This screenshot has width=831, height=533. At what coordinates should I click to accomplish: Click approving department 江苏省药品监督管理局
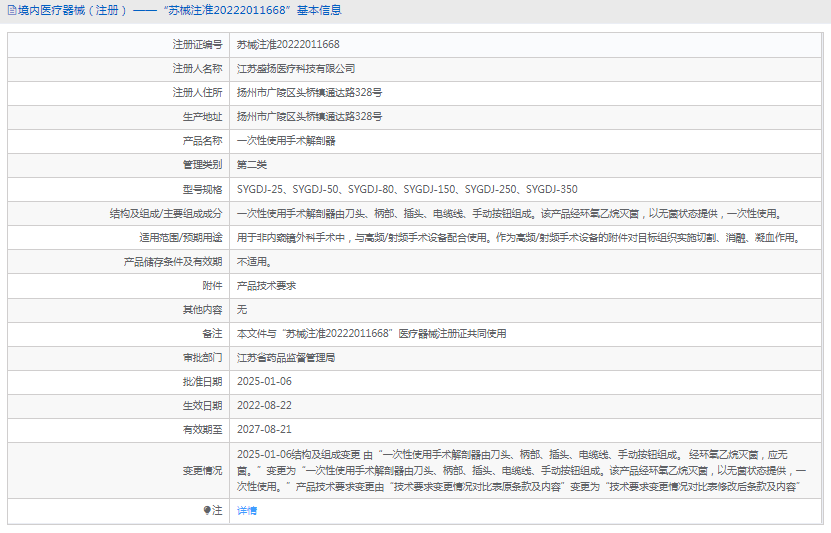286,358
